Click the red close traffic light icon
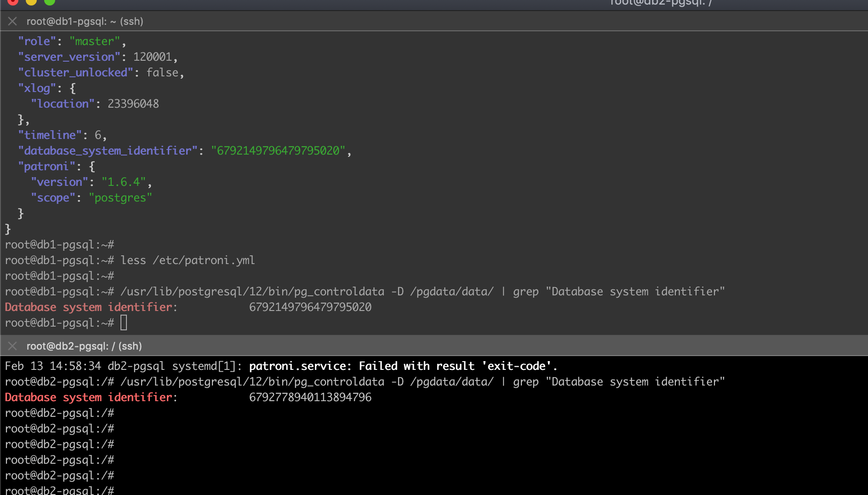This screenshot has width=868, height=495. (13, 2)
